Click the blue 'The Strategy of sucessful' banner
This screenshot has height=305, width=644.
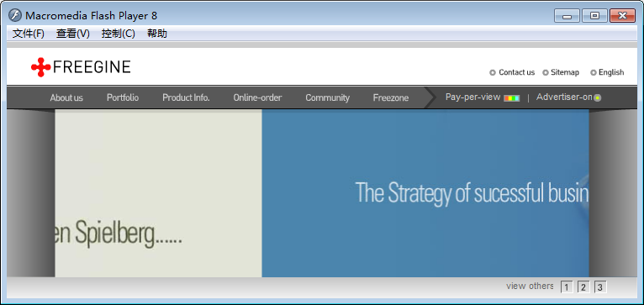425,193
